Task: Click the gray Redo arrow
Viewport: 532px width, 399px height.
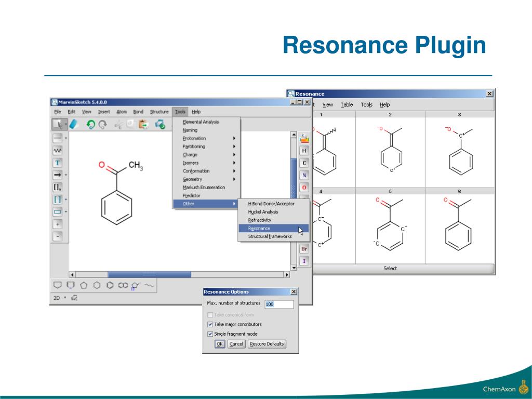Action: (102, 125)
